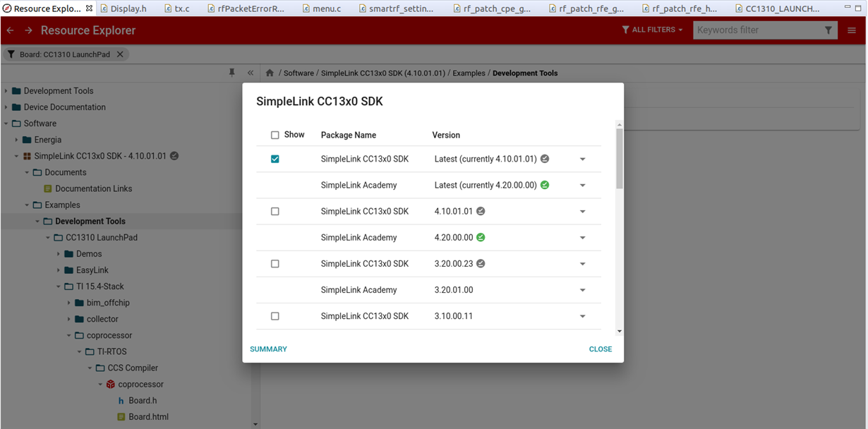
Task: Click the back arrow in Resource Explorer header
Action: point(10,30)
